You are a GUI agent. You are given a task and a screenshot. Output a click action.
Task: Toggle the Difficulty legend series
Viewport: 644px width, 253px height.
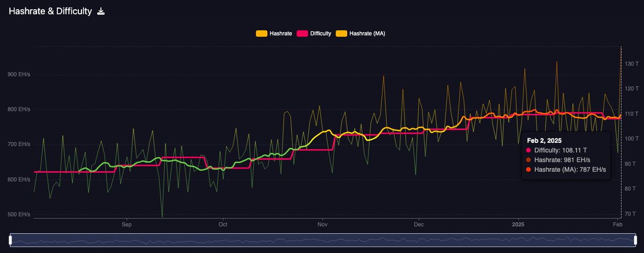tap(314, 33)
